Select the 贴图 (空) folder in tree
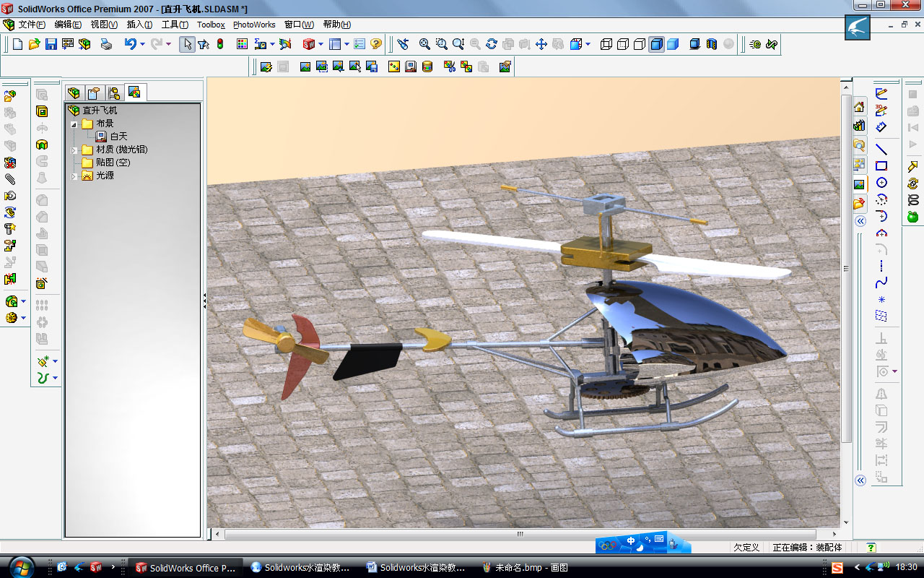The width and height of the screenshot is (924, 578). [x=113, y=163]
